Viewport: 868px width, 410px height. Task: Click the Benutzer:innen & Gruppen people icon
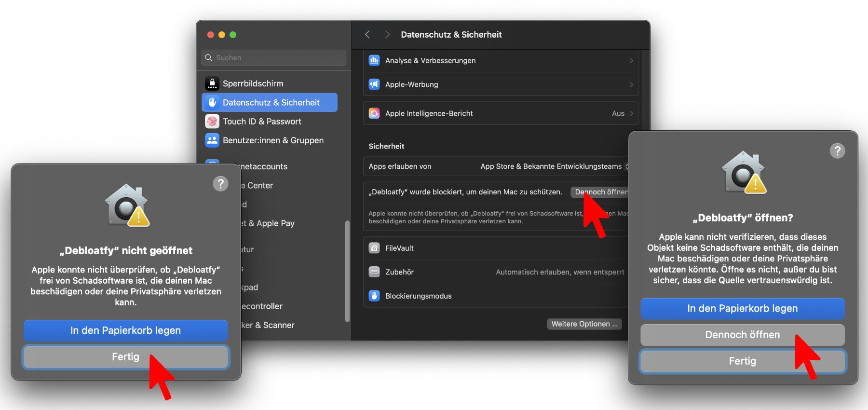click(212, 140)
